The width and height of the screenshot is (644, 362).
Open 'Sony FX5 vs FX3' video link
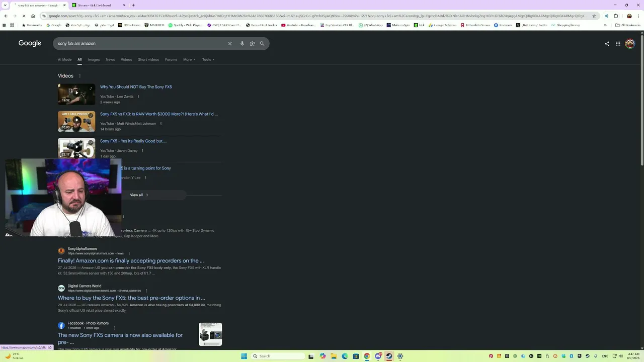(159, 114)
